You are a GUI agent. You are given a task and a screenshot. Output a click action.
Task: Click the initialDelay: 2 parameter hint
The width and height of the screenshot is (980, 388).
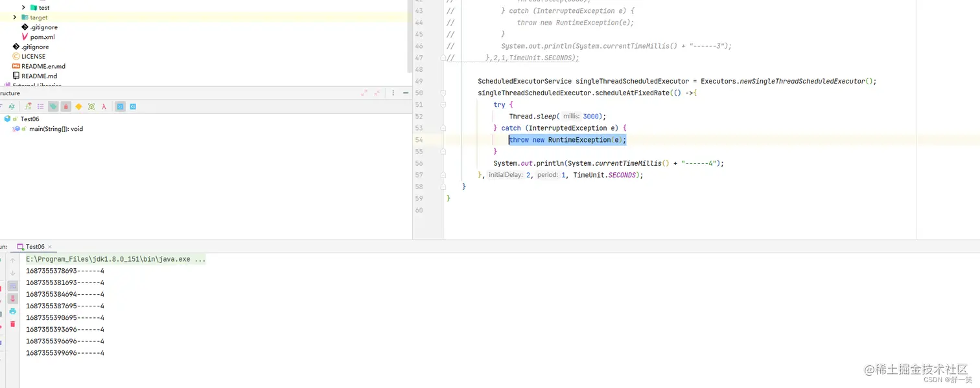(510, 175)
